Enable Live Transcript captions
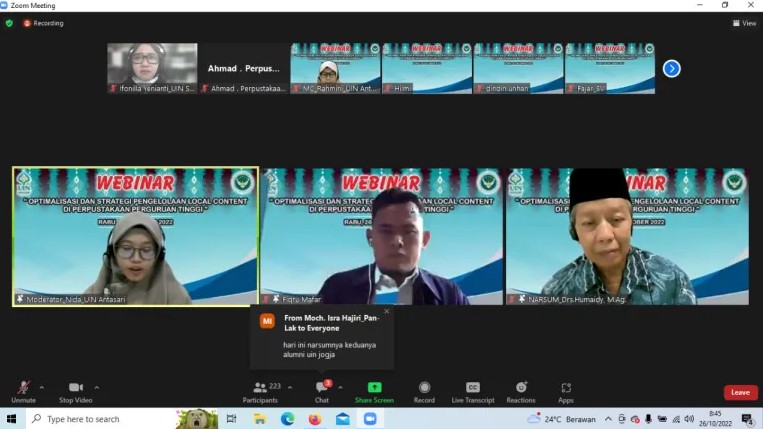 tap(472, 392)
